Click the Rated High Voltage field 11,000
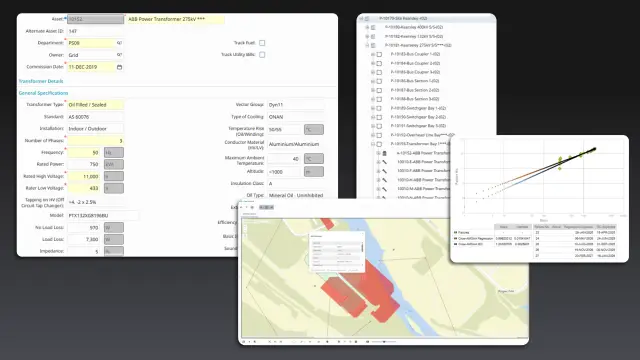Screen dimensions: 640x360 pos(84,176)
